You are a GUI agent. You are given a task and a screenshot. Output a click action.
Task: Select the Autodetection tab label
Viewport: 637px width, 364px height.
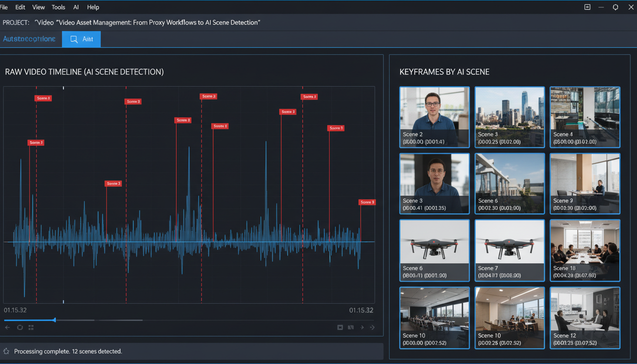click(x=30, y=39)
